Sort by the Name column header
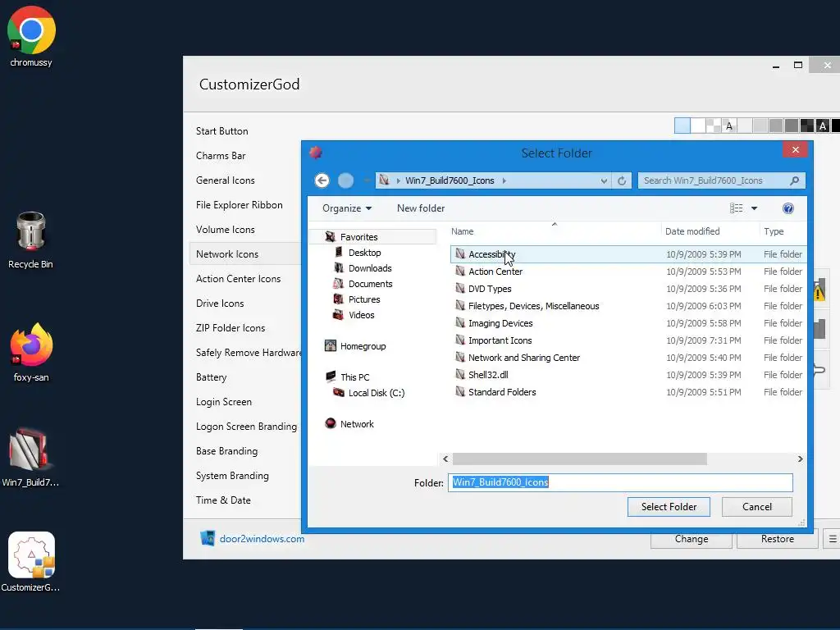Image resolution: width=840 pixels, height=630 pixels. point(463,231)
